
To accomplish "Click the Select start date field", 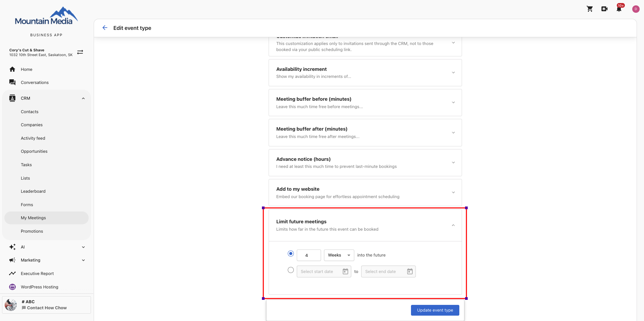I will coord(324,271).
